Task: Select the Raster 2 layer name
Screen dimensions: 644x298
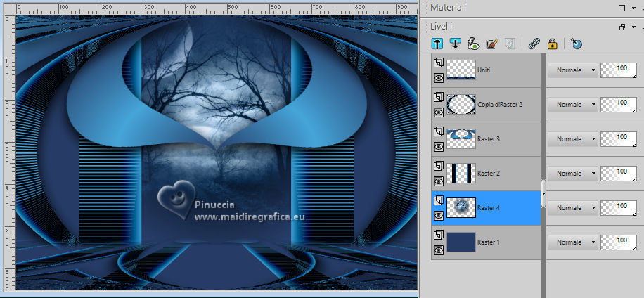Action: pos(489,174)
